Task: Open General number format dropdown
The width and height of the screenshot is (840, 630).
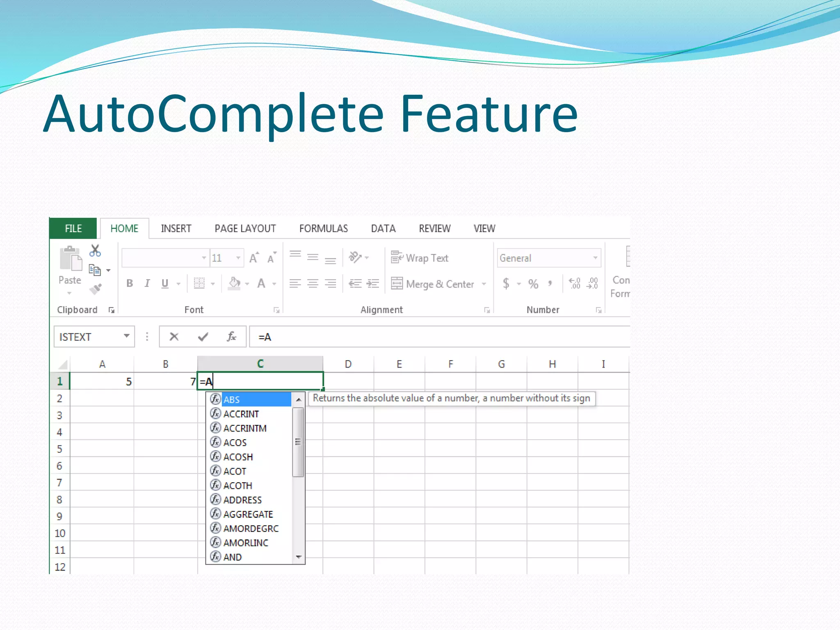Action: coord(595,258)
